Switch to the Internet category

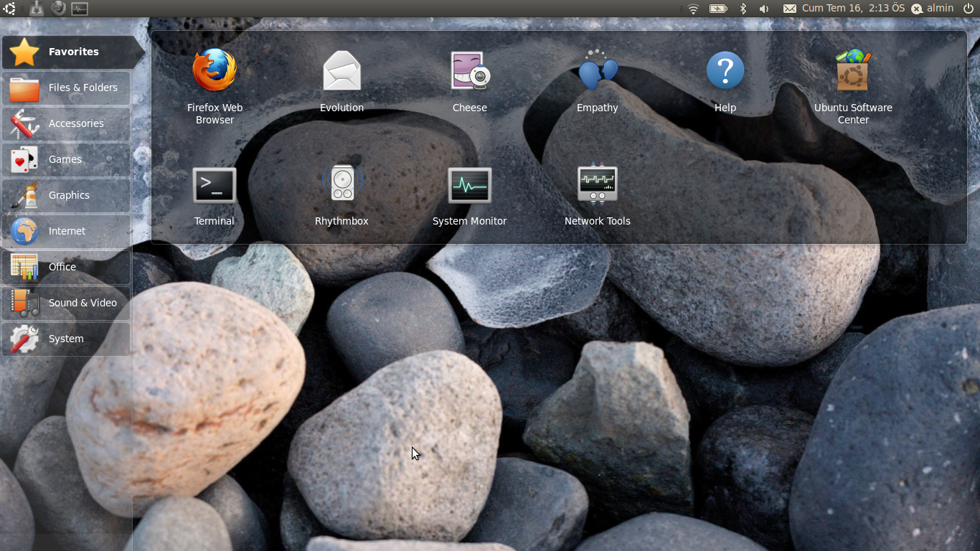pos(66,231)
